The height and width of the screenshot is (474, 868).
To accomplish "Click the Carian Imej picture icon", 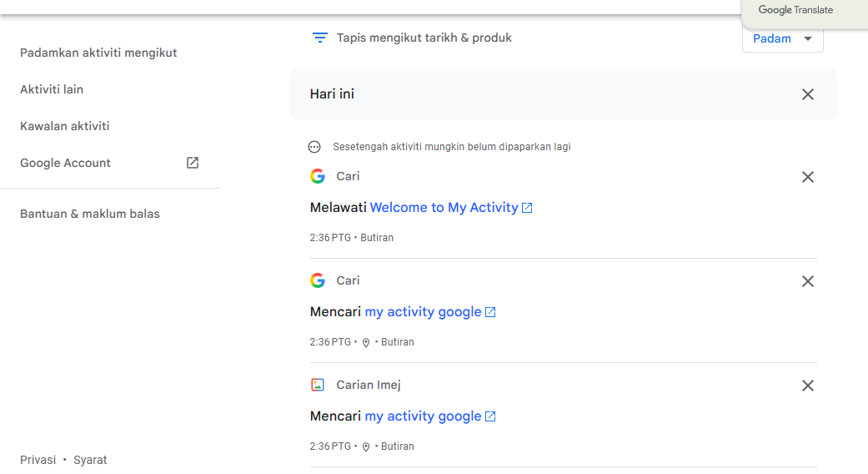I will pyautogui.click(x=317, y=385).
